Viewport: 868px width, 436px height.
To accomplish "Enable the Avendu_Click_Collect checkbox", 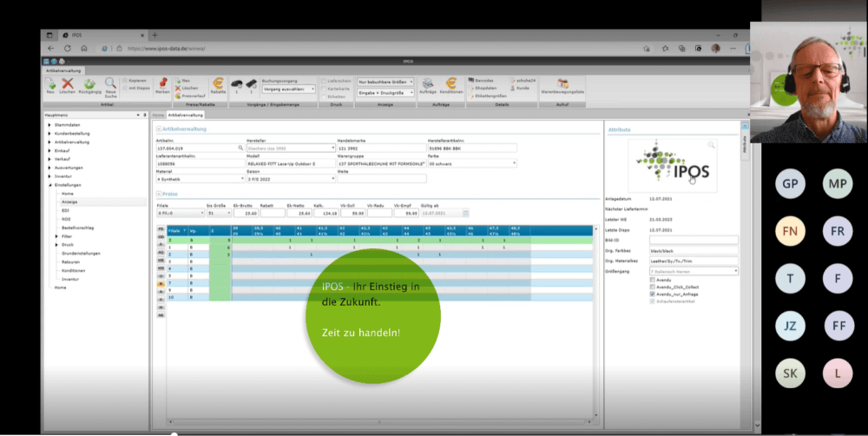I will tap(652, 287).
